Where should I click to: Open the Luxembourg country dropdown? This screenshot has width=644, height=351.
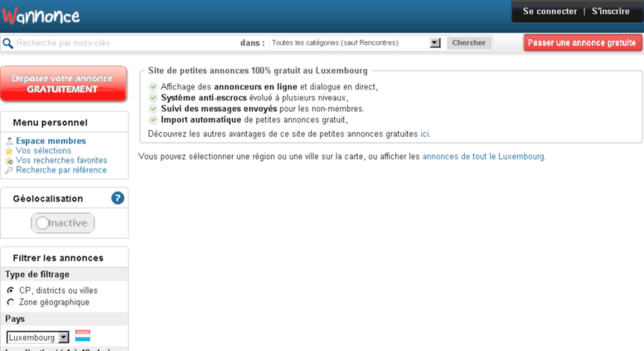38,338
